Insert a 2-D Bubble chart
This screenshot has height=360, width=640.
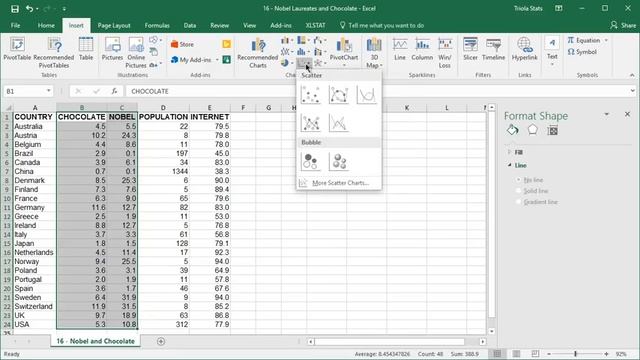point(310,162)
